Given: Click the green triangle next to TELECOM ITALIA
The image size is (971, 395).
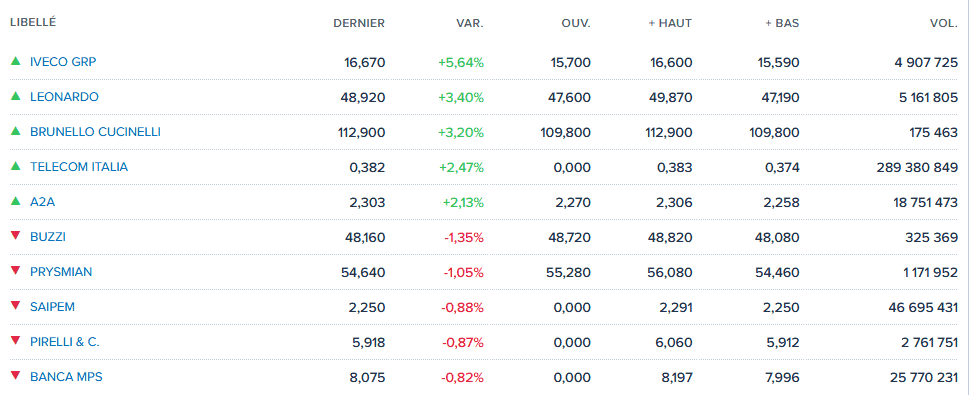Looking at the screenshot, I should click(x=15, y=166).
